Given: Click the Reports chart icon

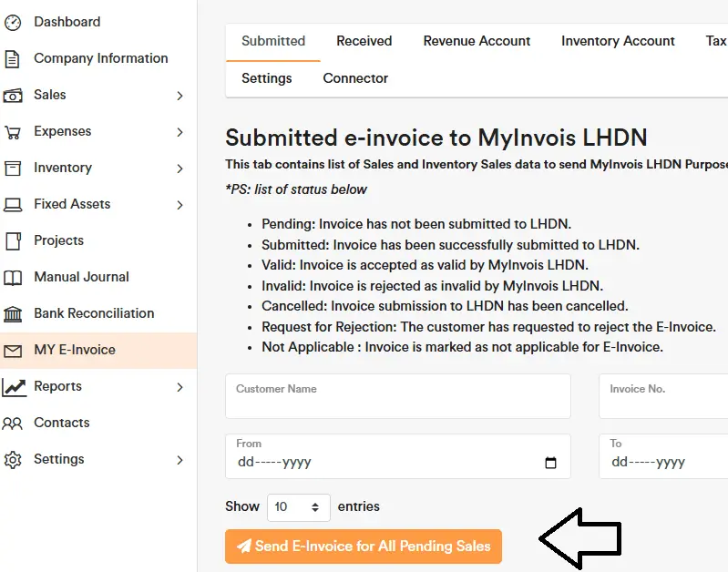Looking at the screenshot, I should (14, 387).
